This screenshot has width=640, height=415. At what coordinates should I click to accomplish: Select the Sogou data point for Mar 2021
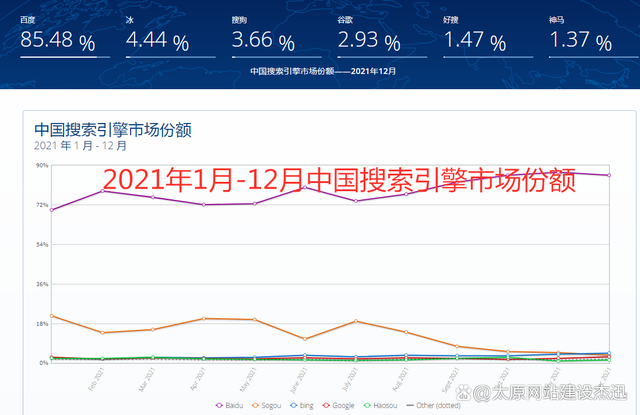tap(153, 329)
